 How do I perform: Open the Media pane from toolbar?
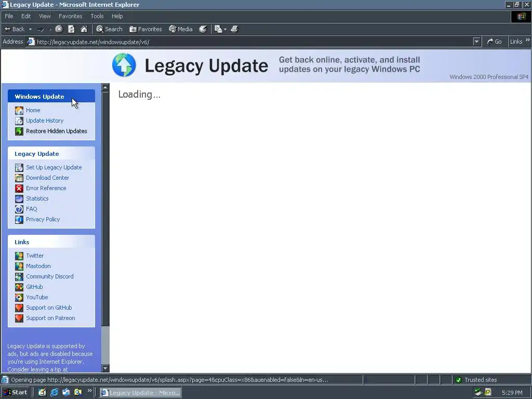[x=181, y=29]
